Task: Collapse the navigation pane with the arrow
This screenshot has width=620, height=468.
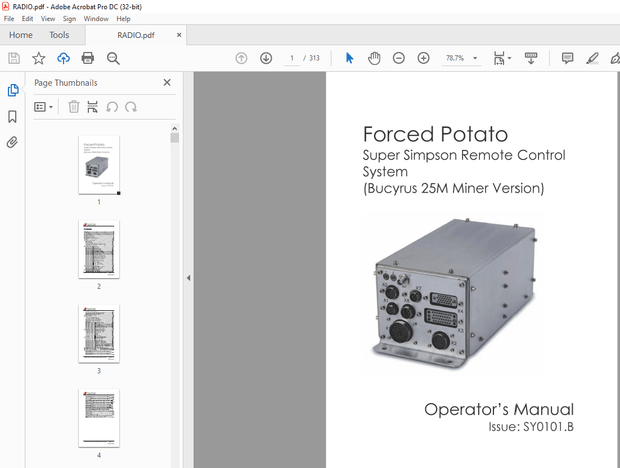Action: [x=189, y=278]
